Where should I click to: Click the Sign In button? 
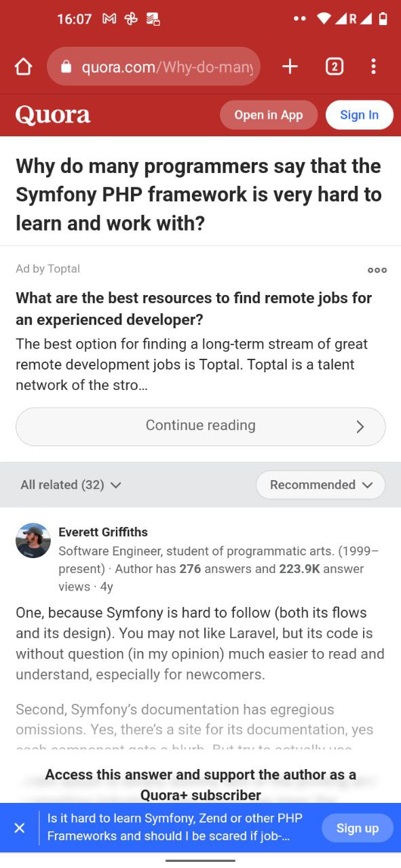pyautogui.click(x=360, y=115)
